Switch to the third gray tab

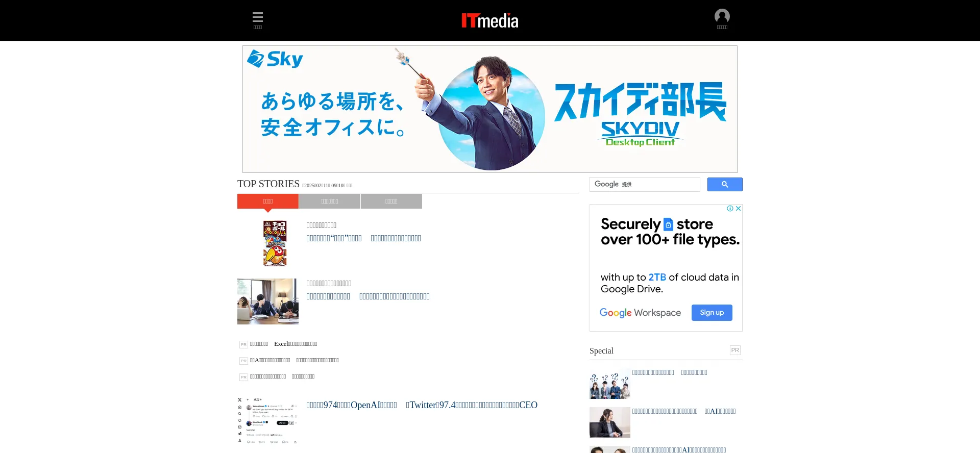391,201
